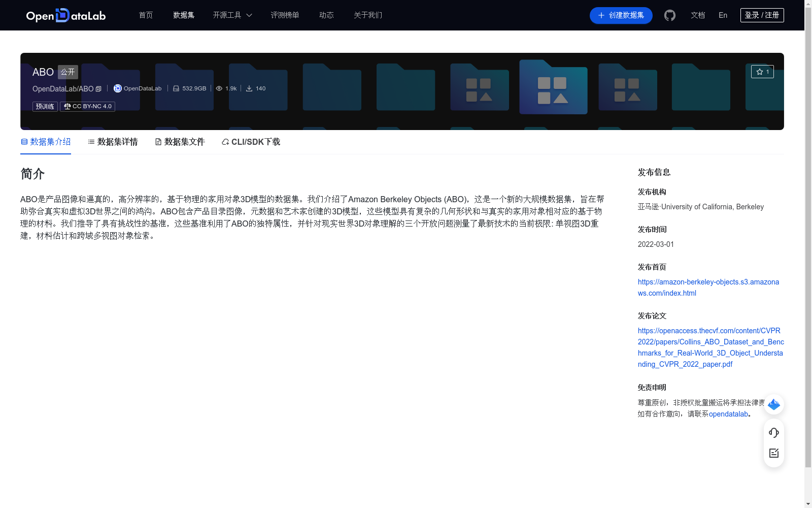Open the OpenDataLab logo home link
The height and width of the screenshot is (508, 812).
click(66, 15)
